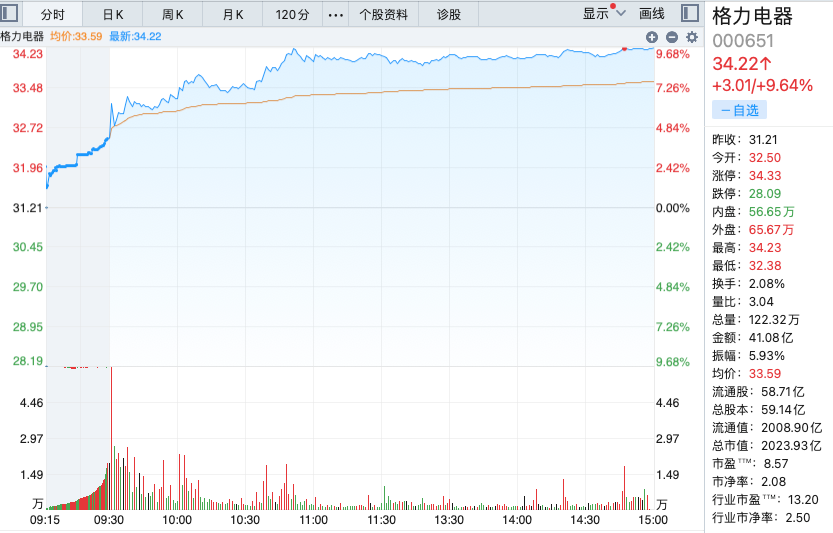Screen dimensions: 833x533
Task: Select the 量比 value 3.04
Action: (761, 302)
